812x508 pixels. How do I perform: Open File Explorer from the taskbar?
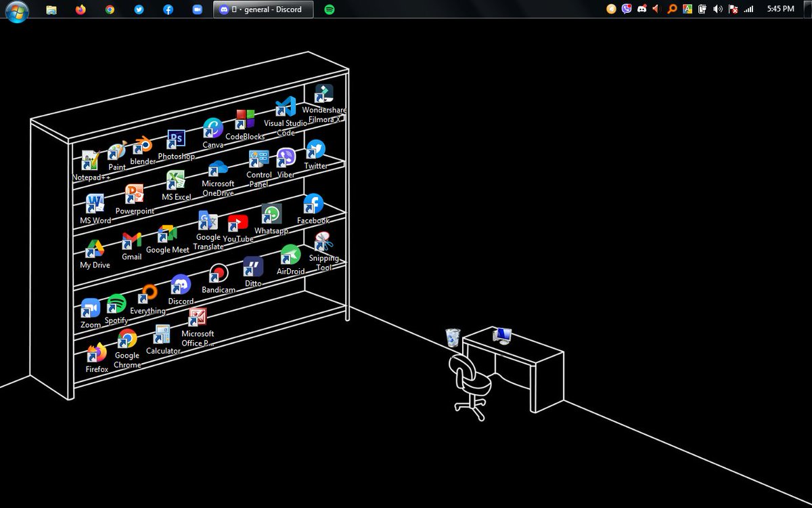coord(51,9)
